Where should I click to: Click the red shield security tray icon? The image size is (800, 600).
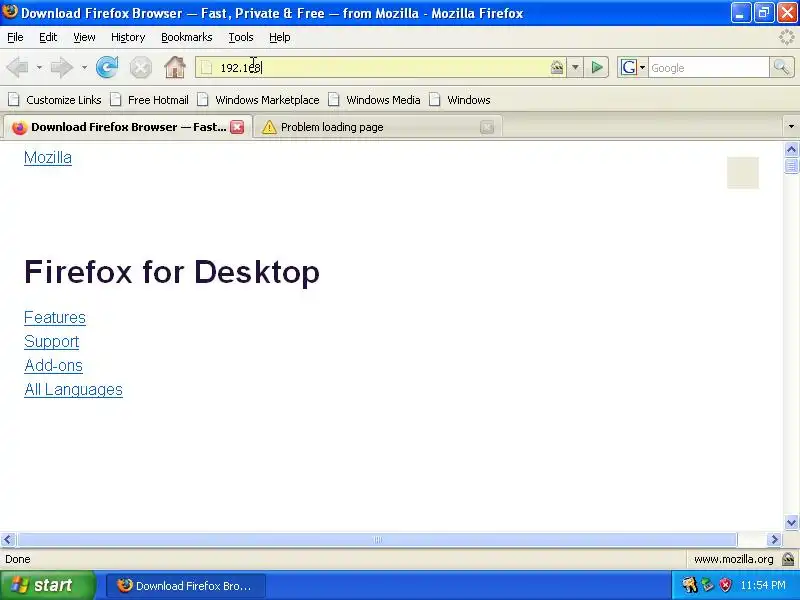(725, 585)
